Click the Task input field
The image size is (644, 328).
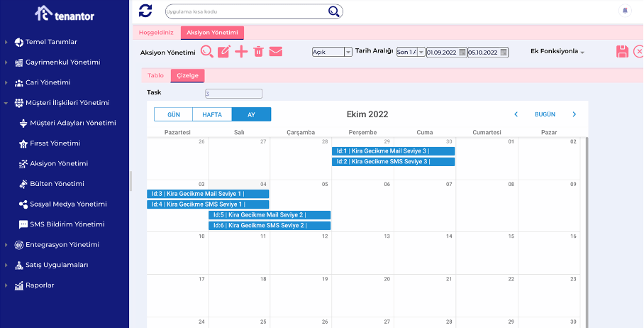(x=233, y=93)
